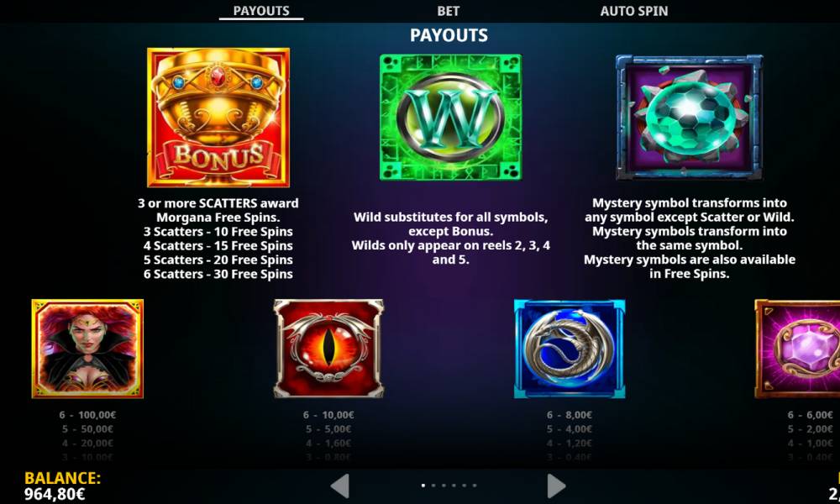Click the golden Bonus chalice scatter symbol
Screen dimensions: 840x504
218,118
